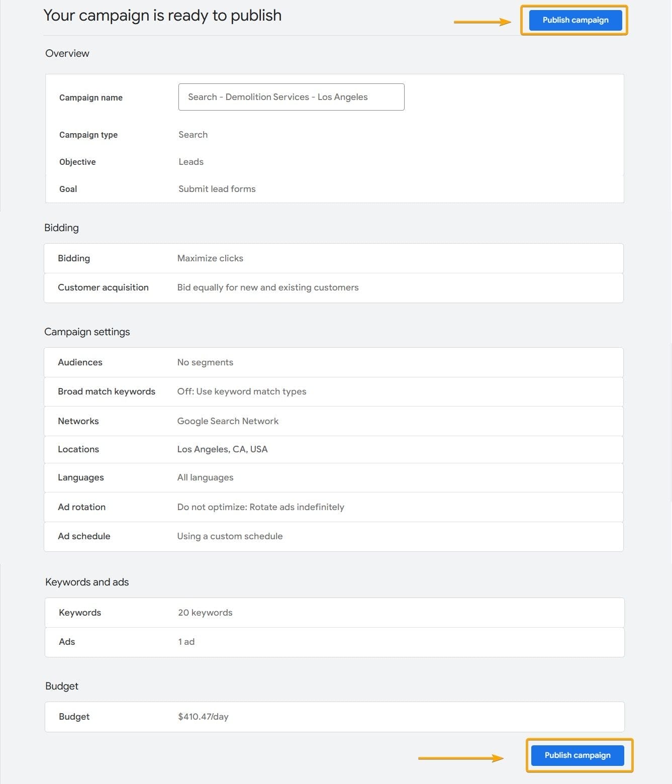Expand the Ad schedule row
672x784 pixels.
(x=333, y=536)
